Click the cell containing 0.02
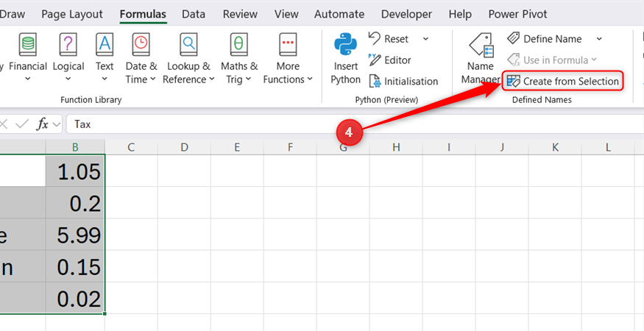 75,298
